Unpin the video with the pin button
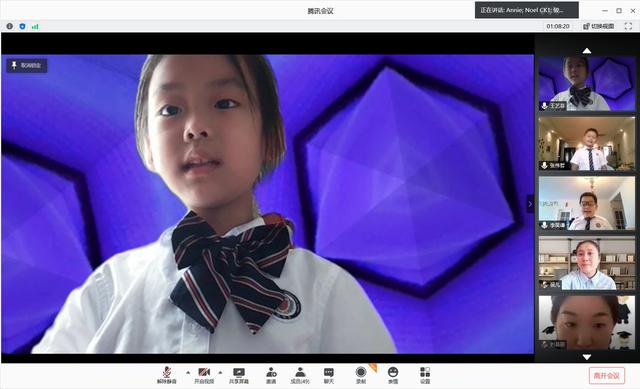The width and height of the screenshot is (640, 389). 27,65
